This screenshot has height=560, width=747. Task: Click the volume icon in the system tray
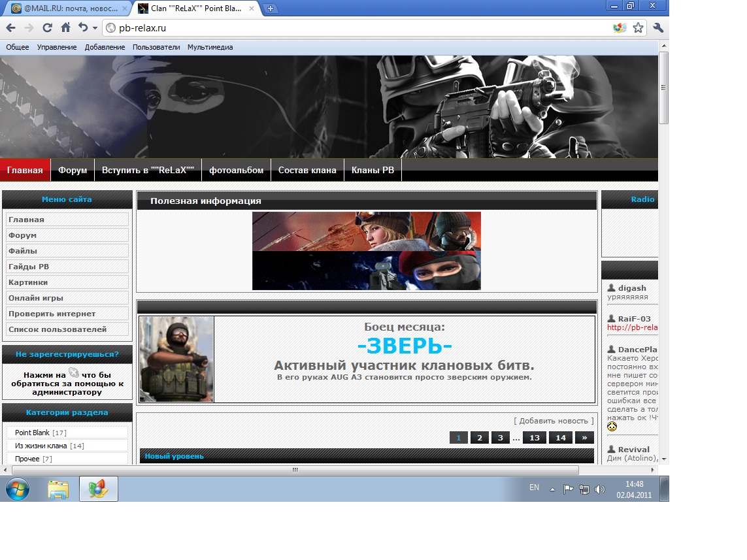[600, 489]
